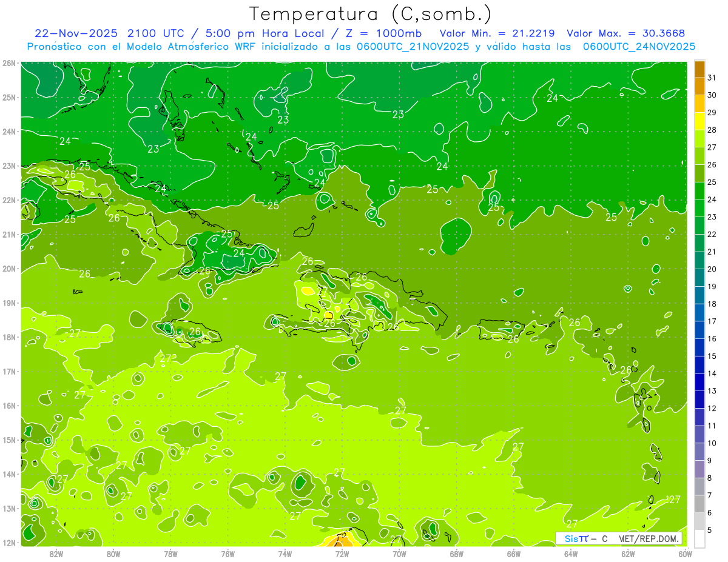Pick the lime swatch between 27 and 28
The image size is (728, 562).
pyautogui.click(x=699, y=138)
